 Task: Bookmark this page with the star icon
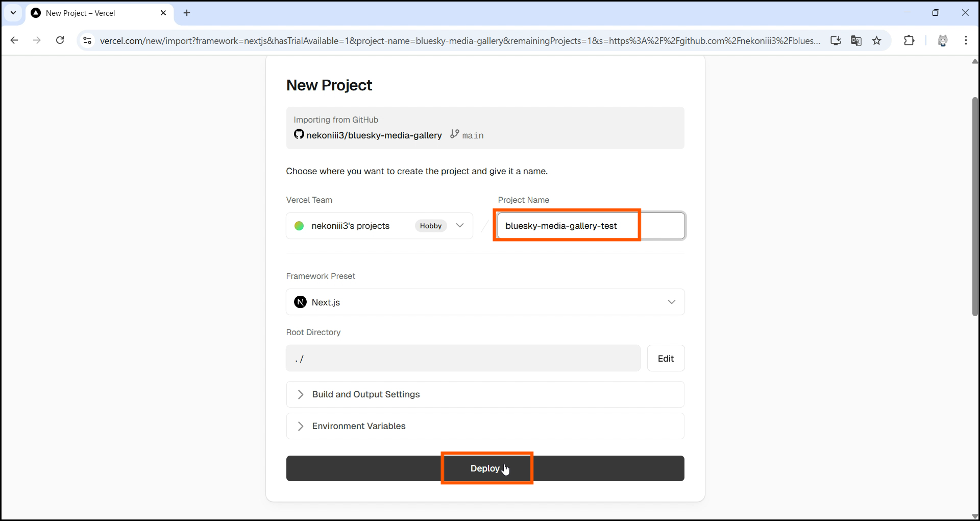pos(876,40)
